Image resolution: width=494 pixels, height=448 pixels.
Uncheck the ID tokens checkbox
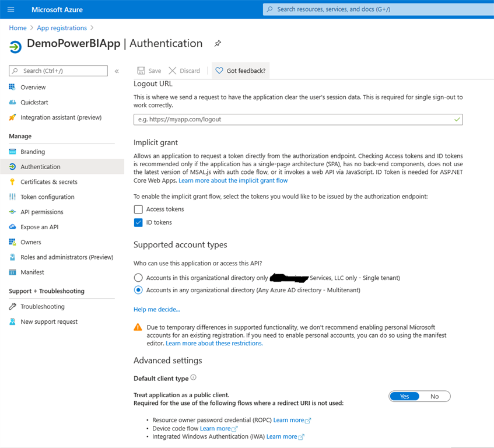click(138, 222)
